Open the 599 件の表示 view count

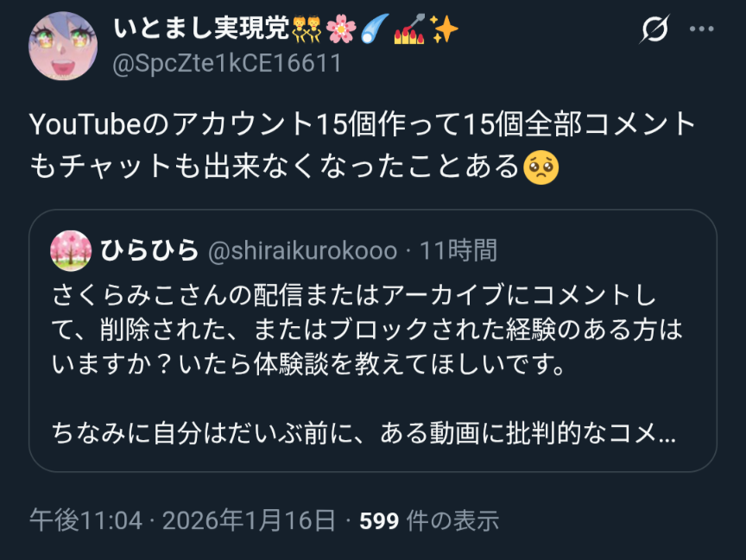click(x=429, y=520)
